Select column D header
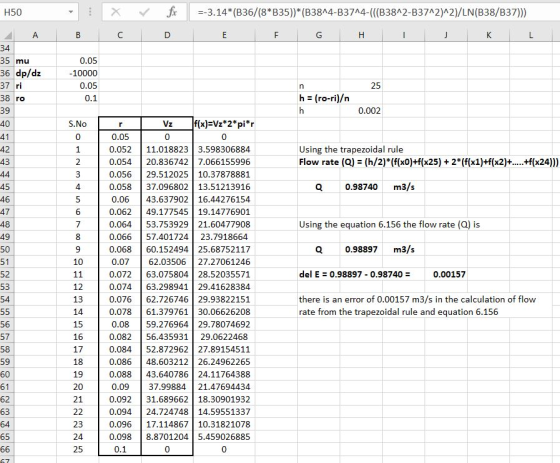This screenshot has width=560, height=463. pos(167,35)
